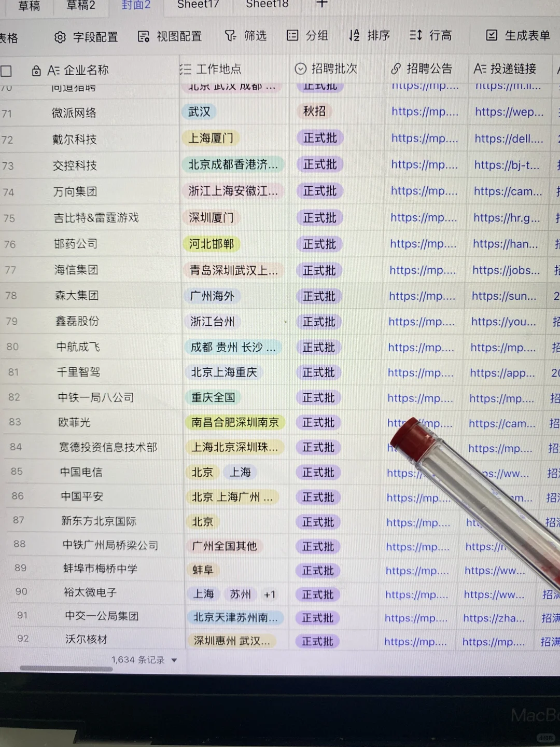
Task: Click the 上海厦门 tag in row 72
Action: [x=211, y=138]
